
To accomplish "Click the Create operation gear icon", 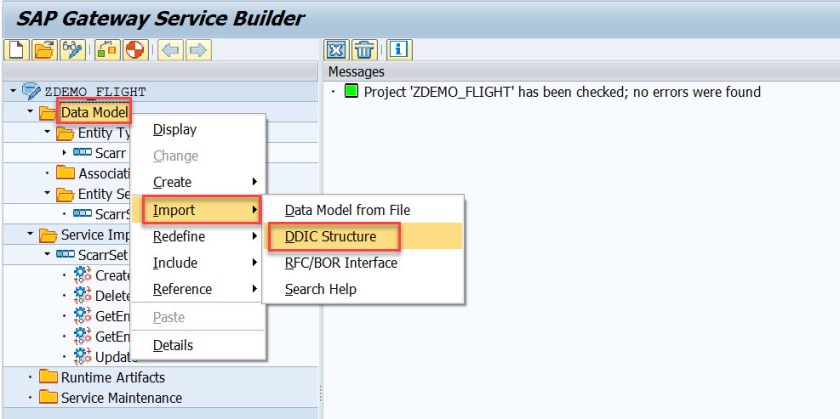I will (x=82, y=275).
